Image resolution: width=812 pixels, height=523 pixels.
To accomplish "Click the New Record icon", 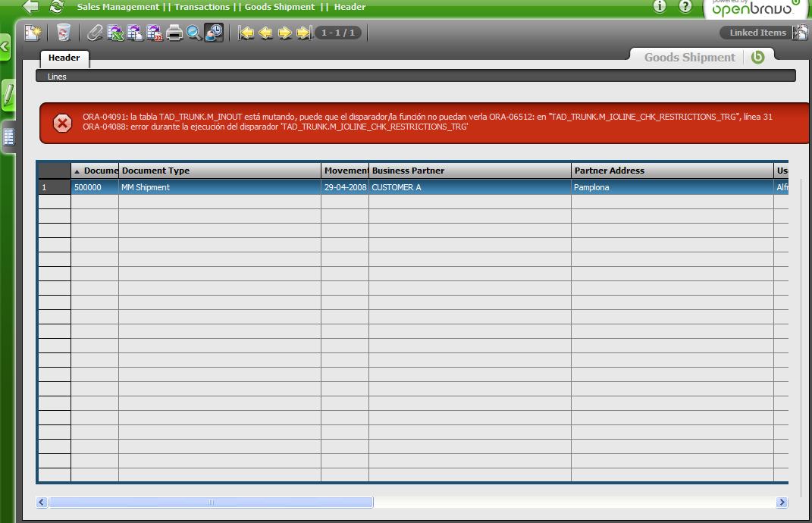I will pyautogui.click(x=32, y=33).
